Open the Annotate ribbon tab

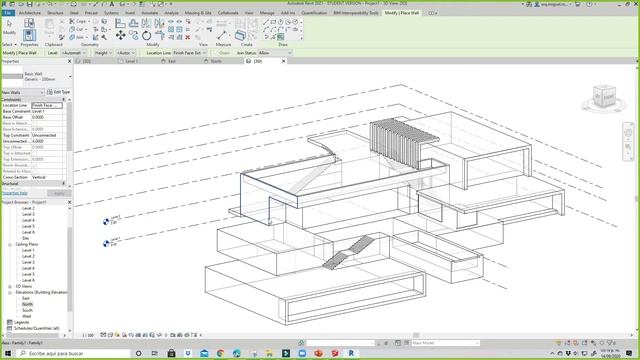point(149,13)
